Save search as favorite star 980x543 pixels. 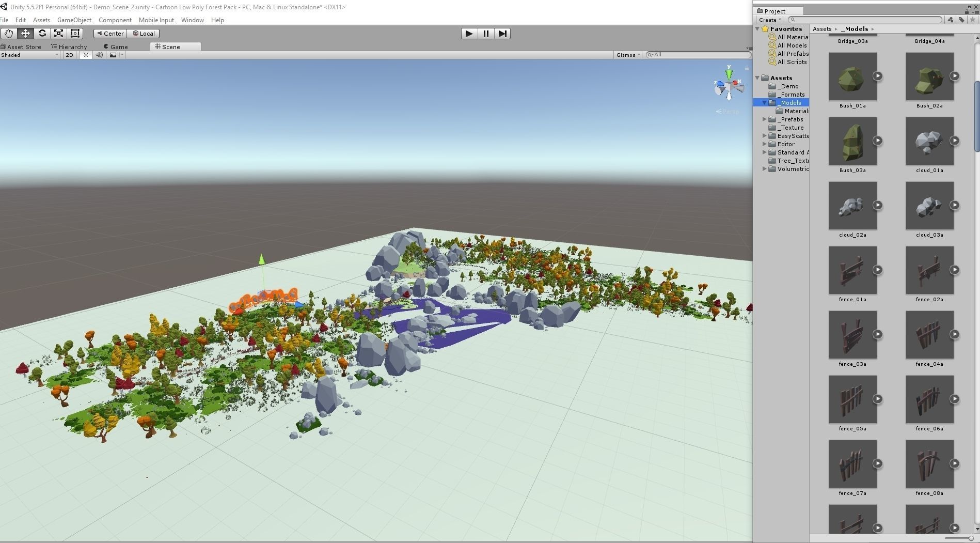973,20
